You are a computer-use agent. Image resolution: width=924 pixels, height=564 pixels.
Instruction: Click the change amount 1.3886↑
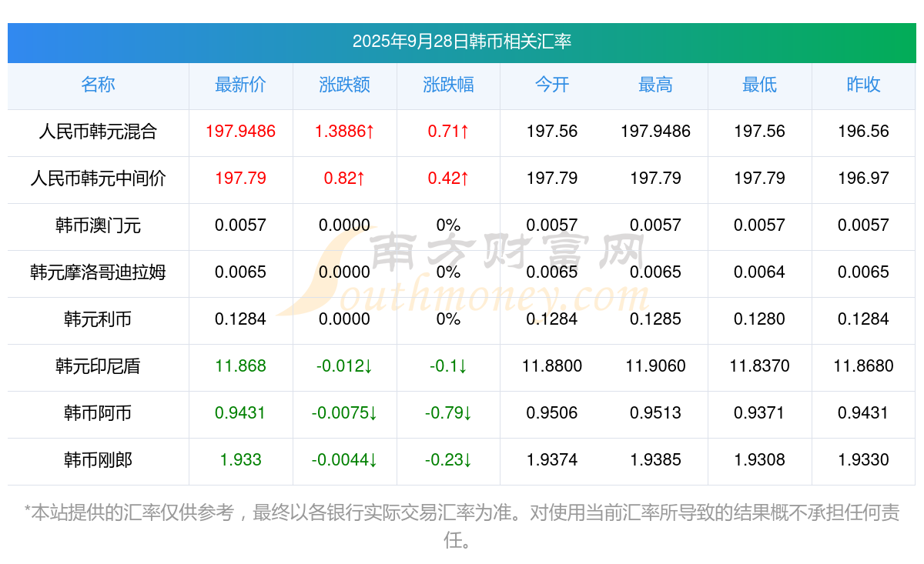(344, 132)
